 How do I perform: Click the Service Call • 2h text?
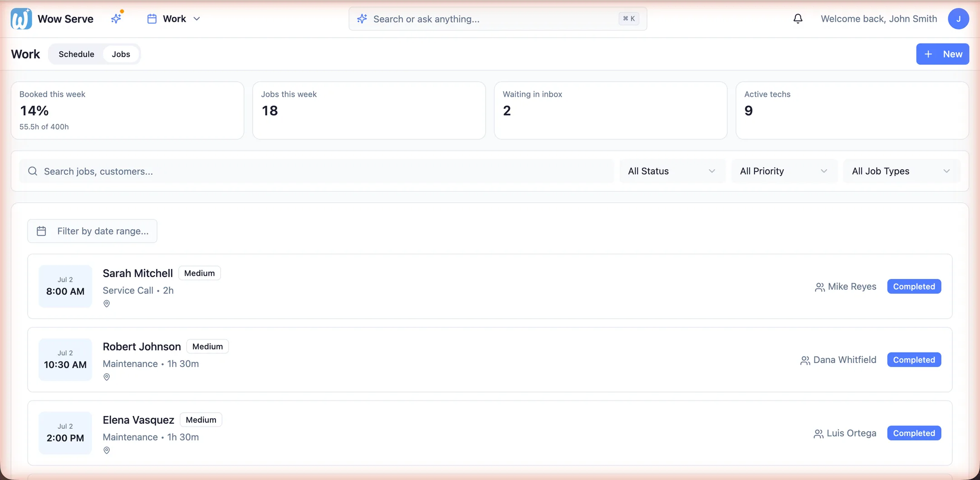coord(138,290)
